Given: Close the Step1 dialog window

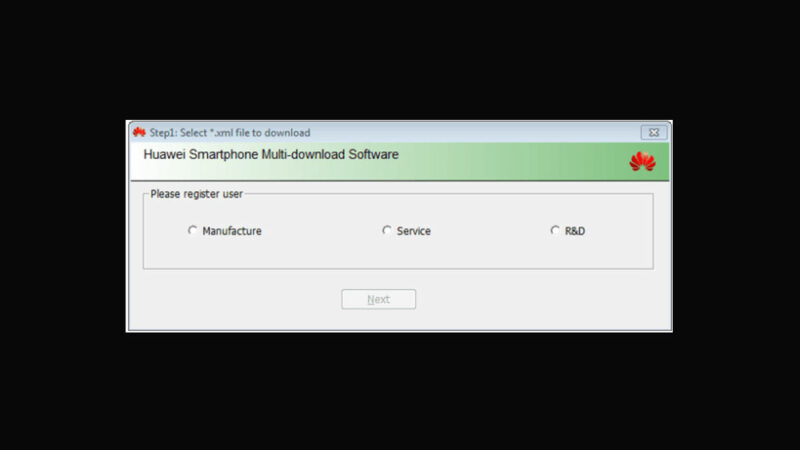Looking at the screenshot, I should [x=654, y=133].
